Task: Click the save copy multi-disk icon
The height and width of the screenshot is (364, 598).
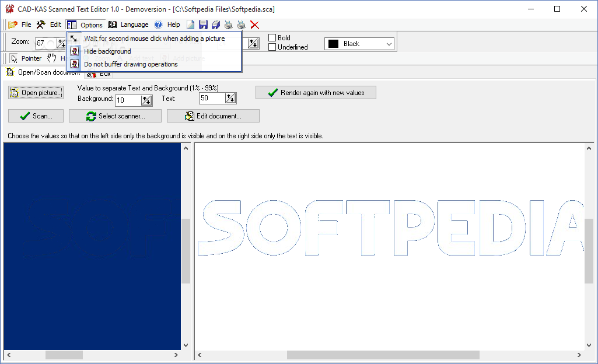Action: point(216,24)
